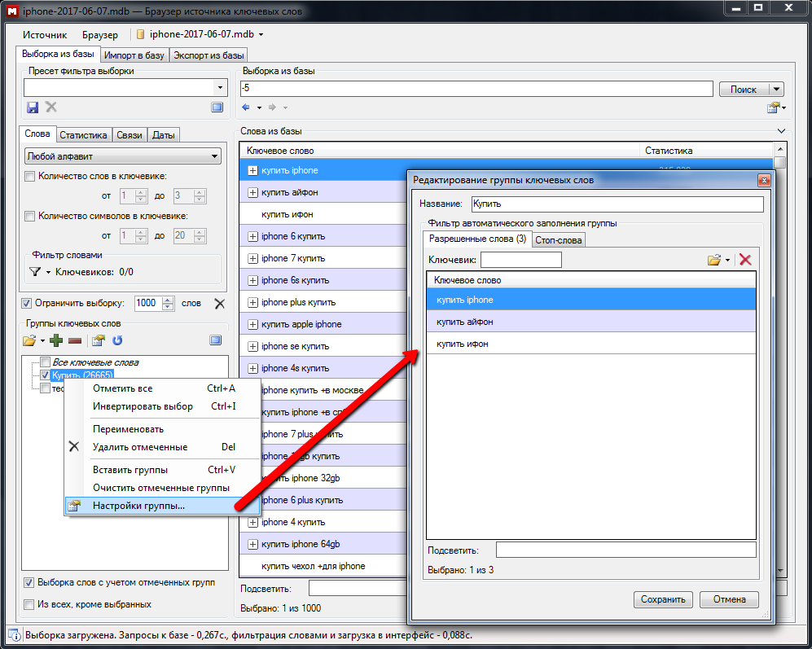This screenshot has width=812, height=649.
Task: Click the green plus add group icon
Action: click(56, 340)
